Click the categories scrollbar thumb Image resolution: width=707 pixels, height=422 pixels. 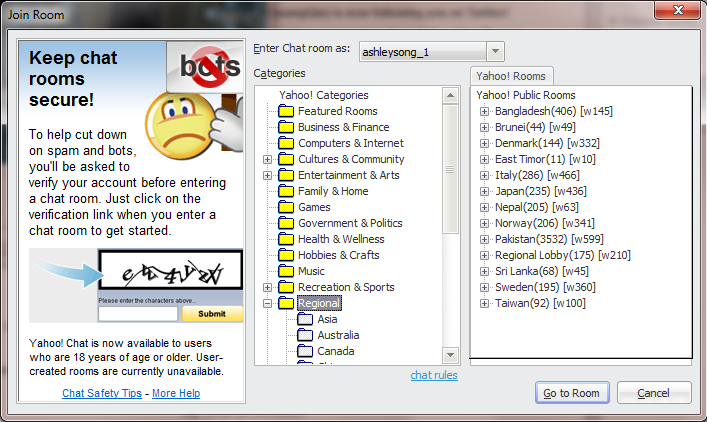(x=450, y=169)
